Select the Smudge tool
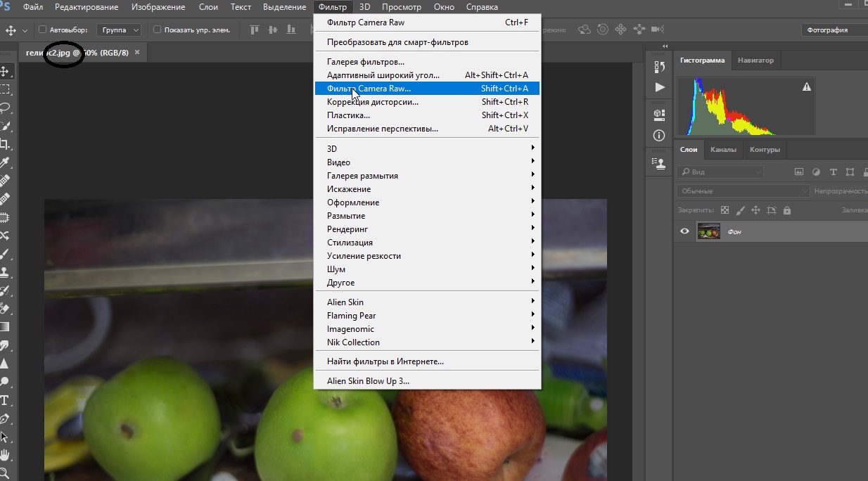 pyautogui.click(x=4, y=345)
